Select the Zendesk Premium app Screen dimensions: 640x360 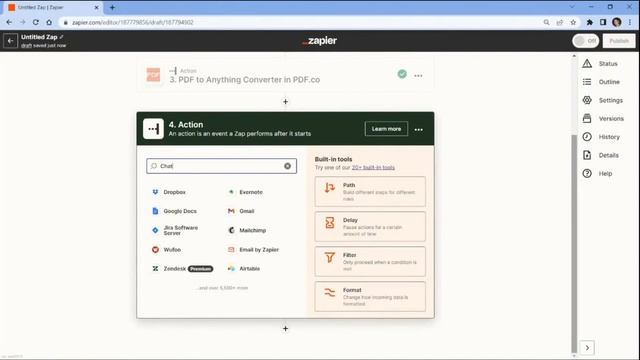point(182,269)
